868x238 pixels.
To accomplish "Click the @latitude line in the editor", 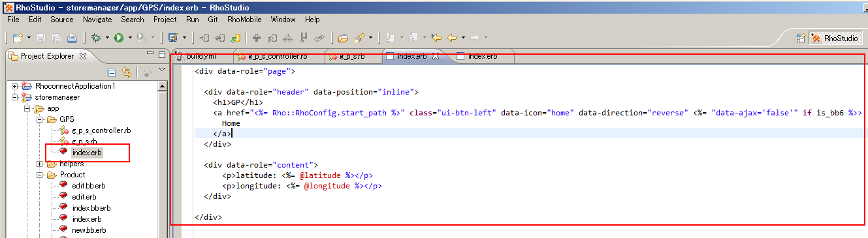I will tap(297, 175).
